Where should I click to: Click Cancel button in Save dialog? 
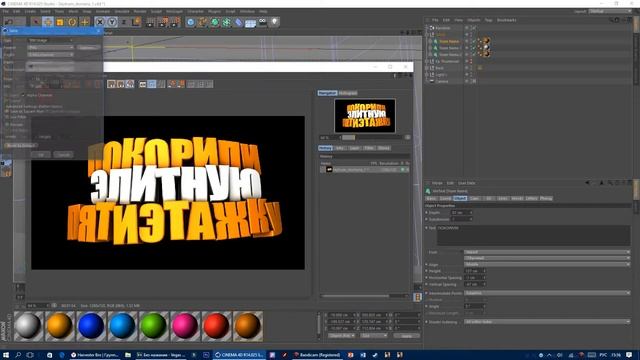click(63, 155)
